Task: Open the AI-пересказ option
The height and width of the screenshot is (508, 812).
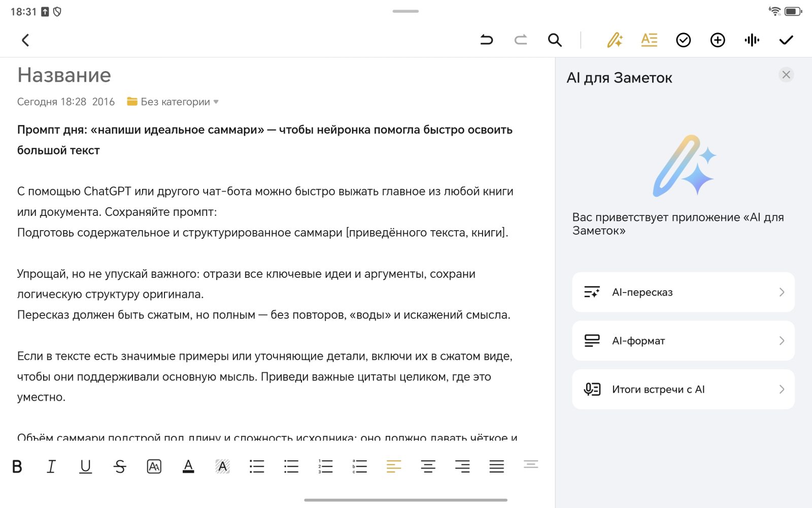Action: 683,292
